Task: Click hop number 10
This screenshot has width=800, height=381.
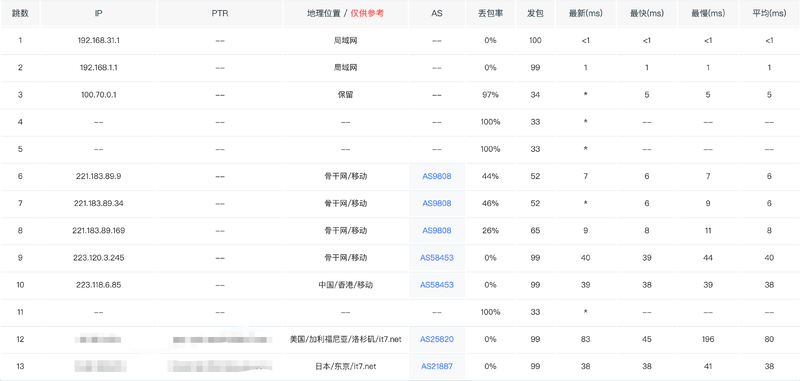Action: [x=20, y=285]
